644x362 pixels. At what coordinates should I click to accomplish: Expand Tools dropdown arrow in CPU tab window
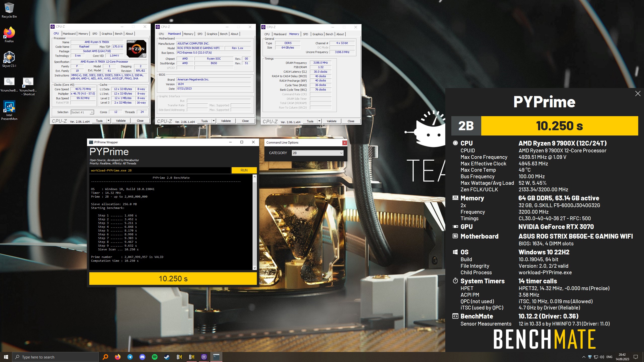(x=108, y=121)
